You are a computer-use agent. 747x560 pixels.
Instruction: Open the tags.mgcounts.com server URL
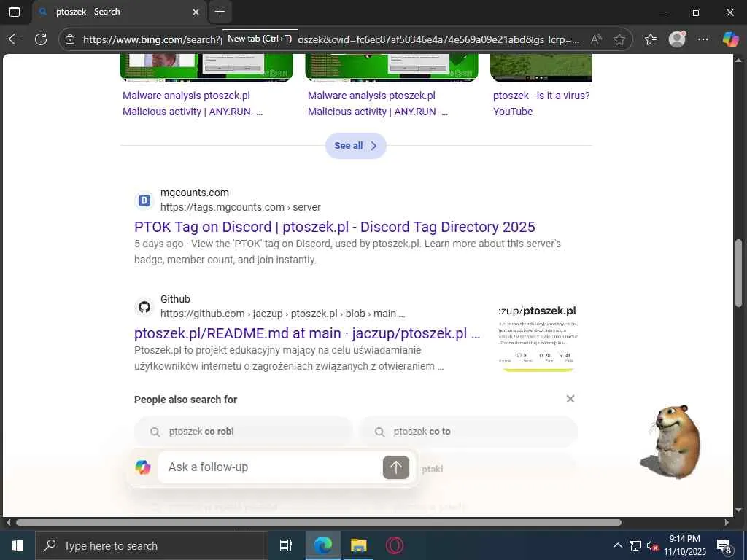coord(240,207)
